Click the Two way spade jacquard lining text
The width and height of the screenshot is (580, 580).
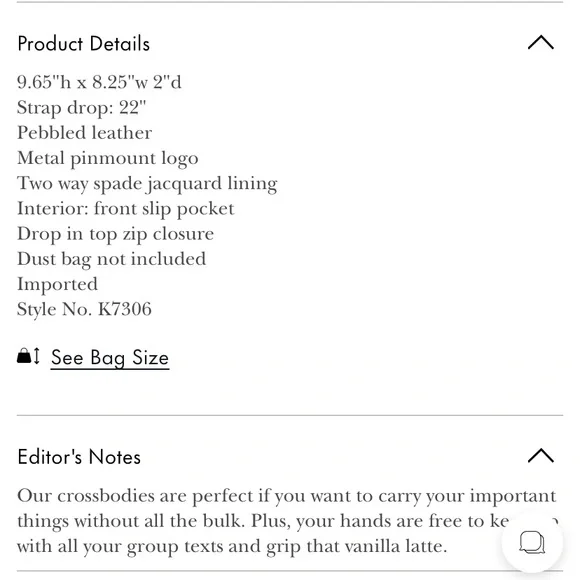point(147,183)
